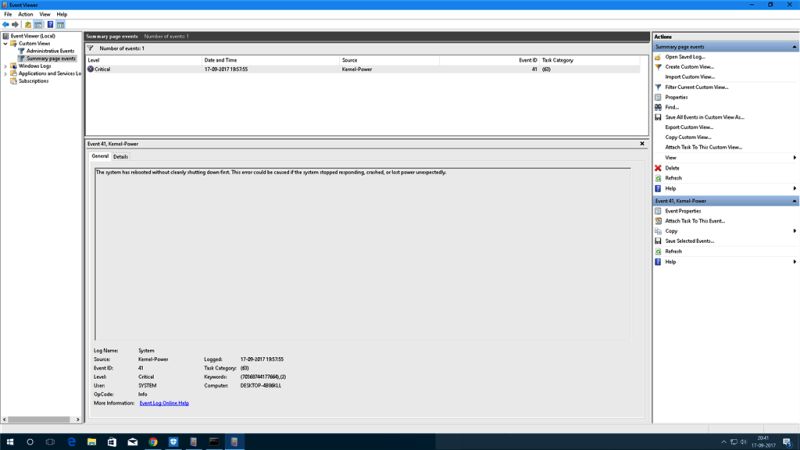Expand Applications and Services Logs node

(x=6, y=74)
